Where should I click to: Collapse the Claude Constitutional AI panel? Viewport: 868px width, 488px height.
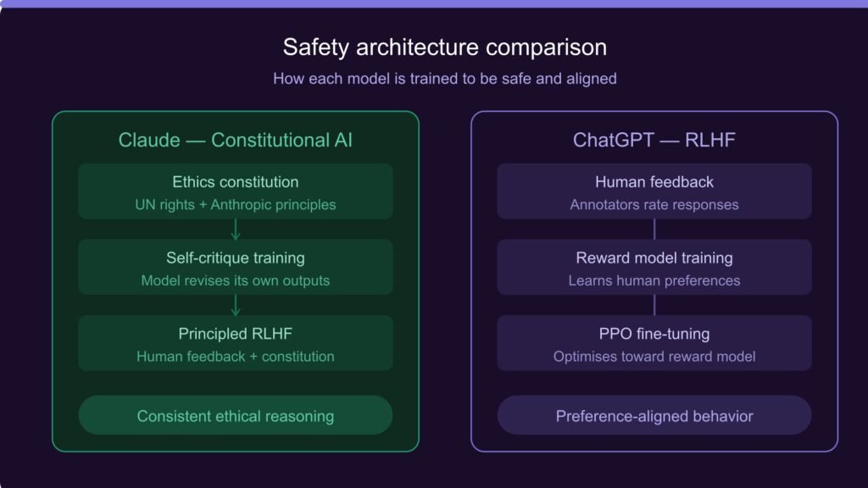click(235, 140)
